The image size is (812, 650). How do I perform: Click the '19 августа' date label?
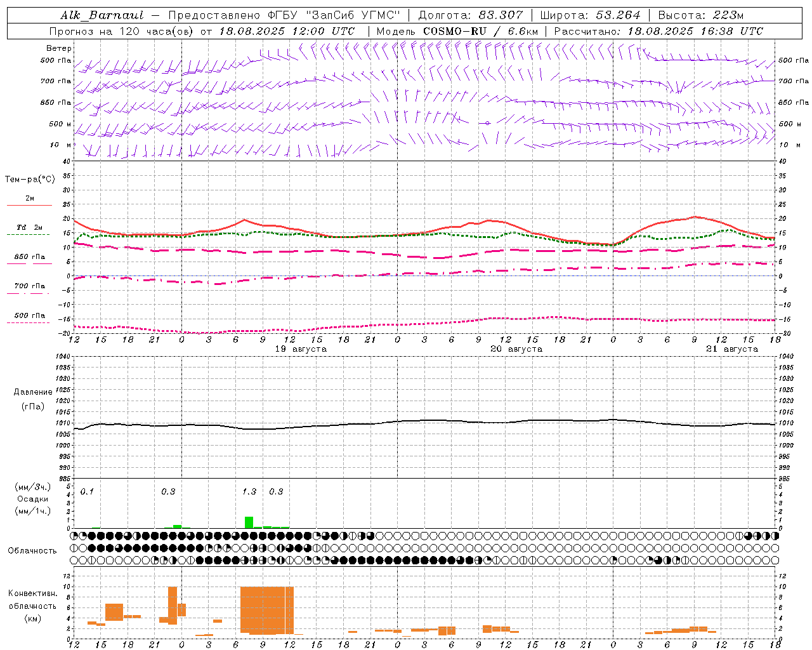301,349
